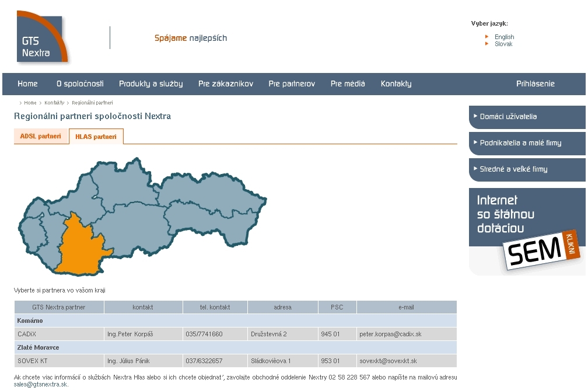The height and width of the screenshot is (390, 588).
Task: Open Pre partnerov menu item
Action: click(292, 83)
